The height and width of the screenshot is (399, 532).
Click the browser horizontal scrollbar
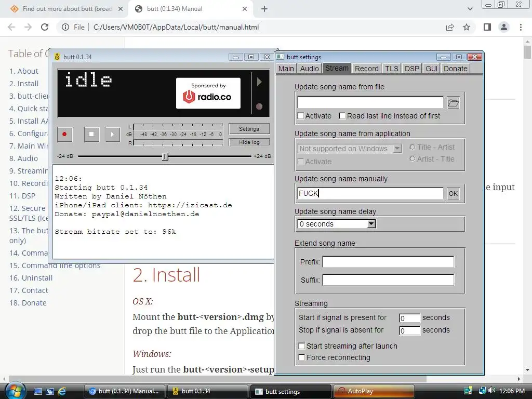217,379
